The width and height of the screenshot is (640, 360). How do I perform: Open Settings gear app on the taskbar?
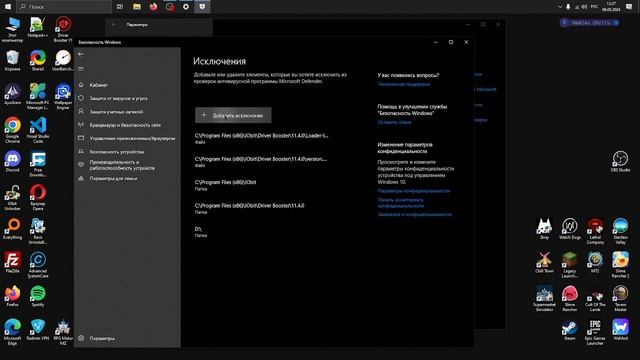[x=186, y=7]
